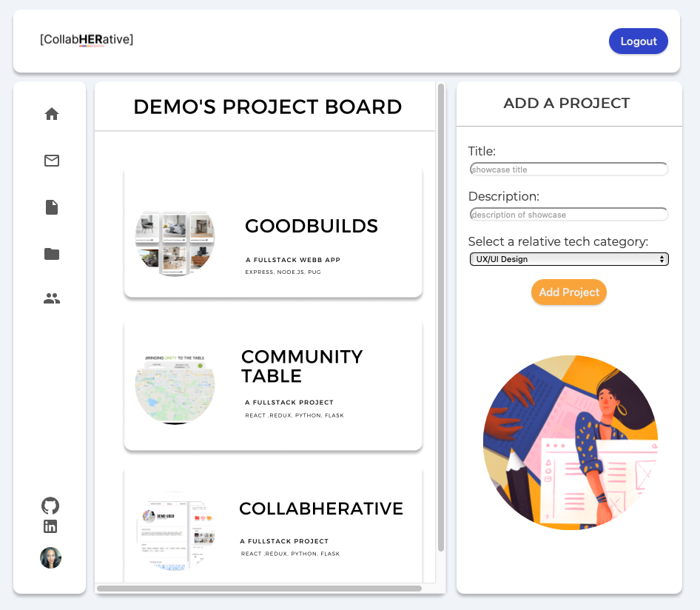Click the people/community icon in the sidebar

(51, 298)
